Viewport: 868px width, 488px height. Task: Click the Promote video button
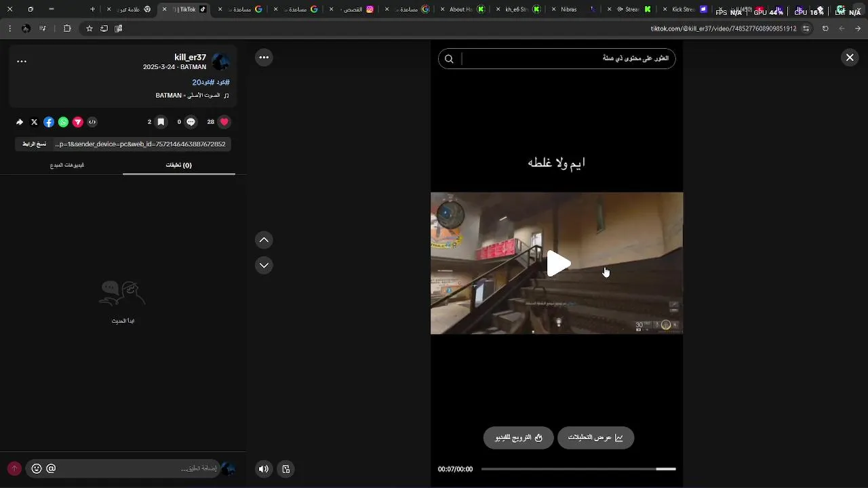[x=518, y=438]
